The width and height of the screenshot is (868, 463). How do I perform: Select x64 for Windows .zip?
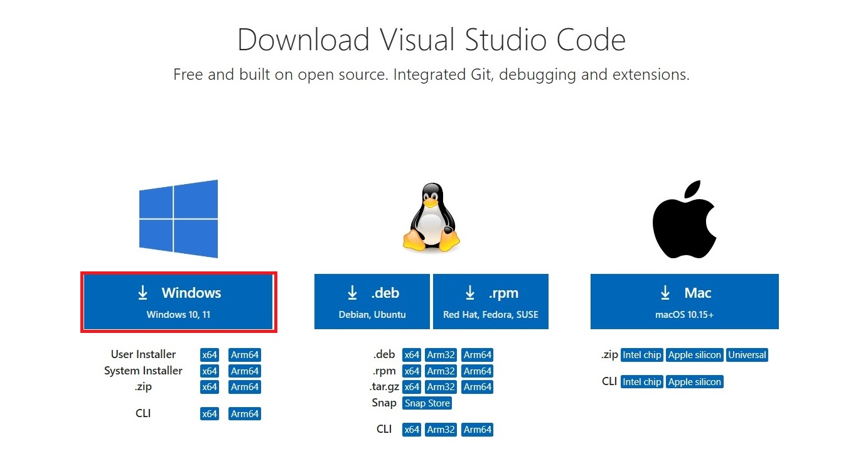[x=210, y=387]
